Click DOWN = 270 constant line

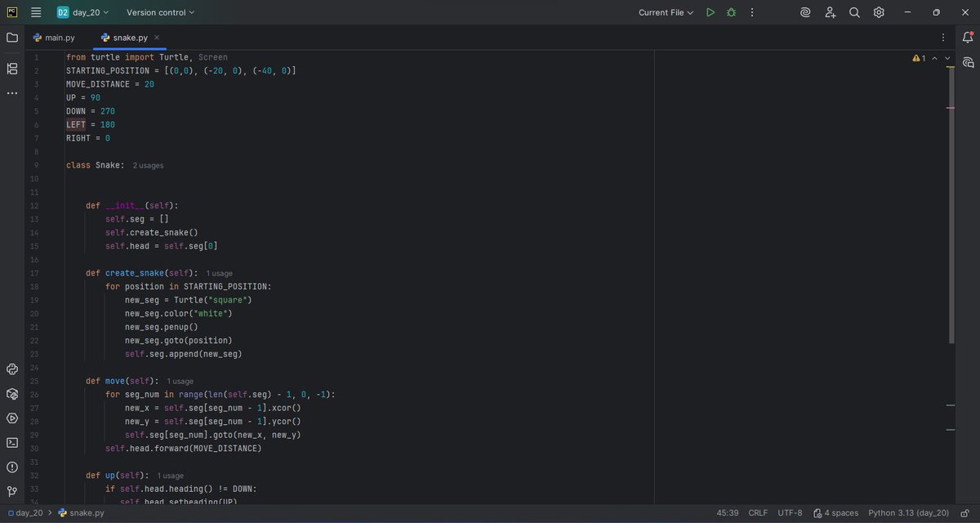(x=91, y=111)
